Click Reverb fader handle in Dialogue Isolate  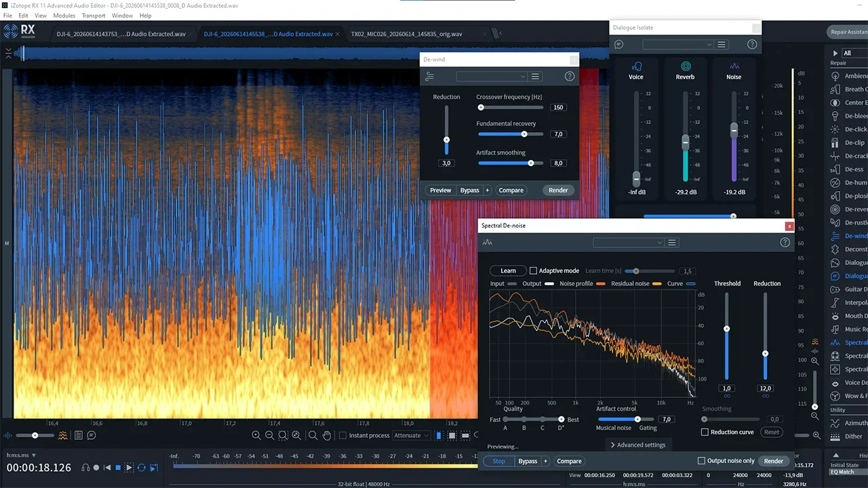point(686,142)
